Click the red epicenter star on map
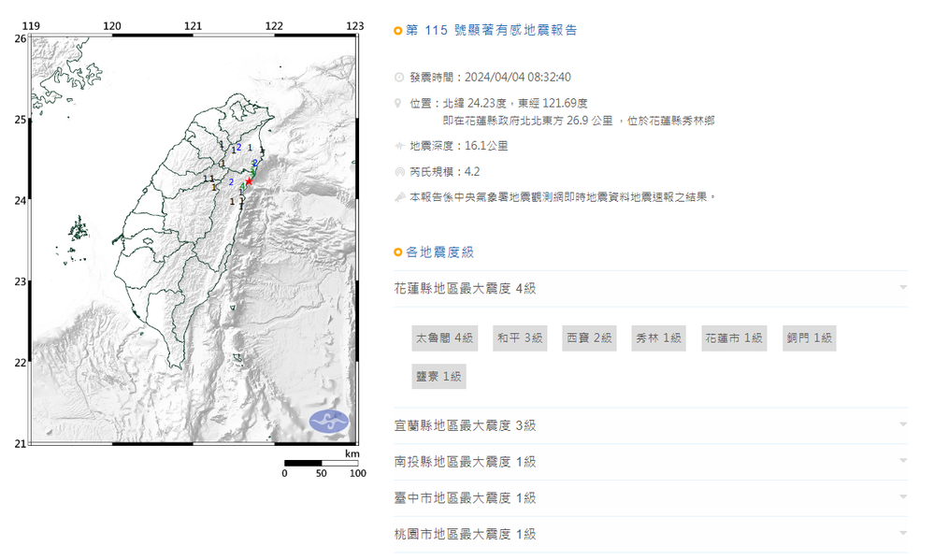The image size is (934, 560). [x=250, y=181]
